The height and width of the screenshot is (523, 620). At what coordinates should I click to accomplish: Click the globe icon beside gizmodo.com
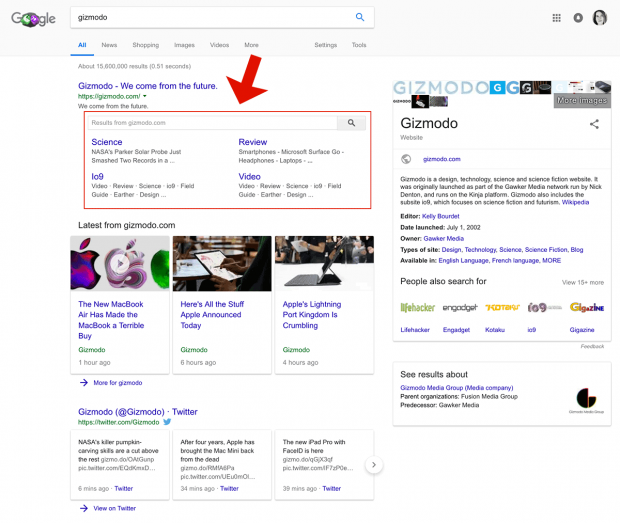tap(406, 159)
